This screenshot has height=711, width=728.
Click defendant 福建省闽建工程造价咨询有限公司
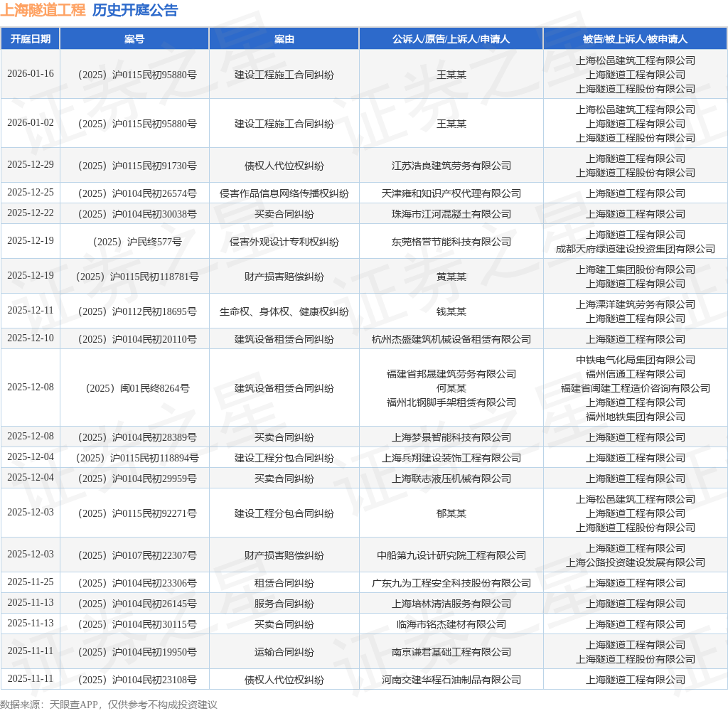(636, 388)
